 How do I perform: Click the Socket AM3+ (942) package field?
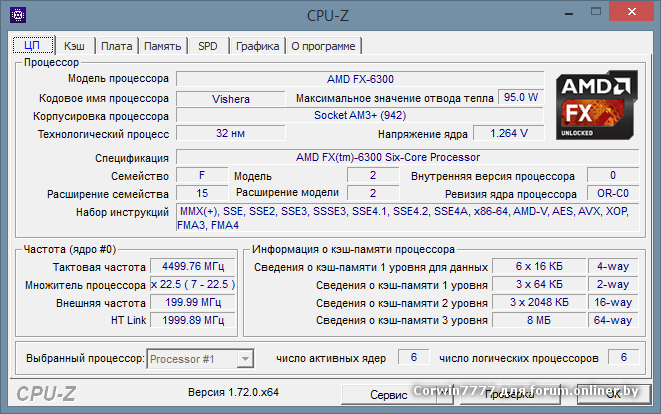click(359, 116)
